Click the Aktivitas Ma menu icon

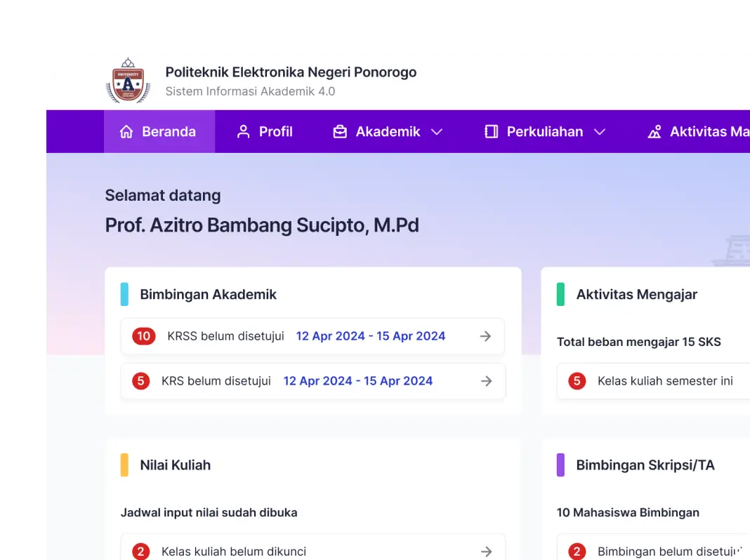point(654,131)
